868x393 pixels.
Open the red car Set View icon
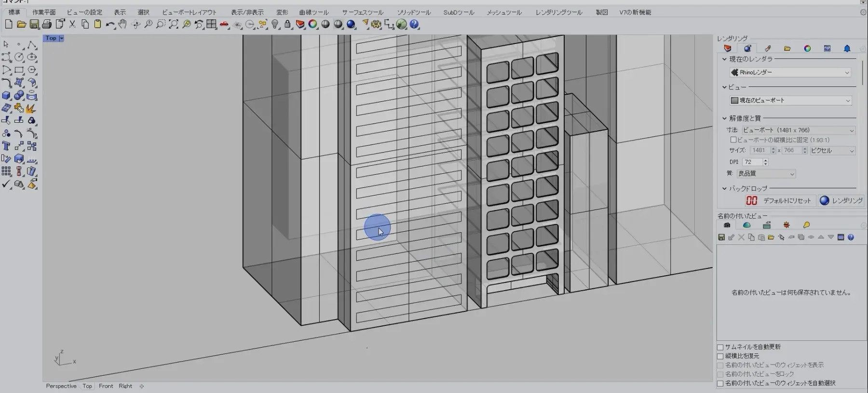tap(224, 24)
